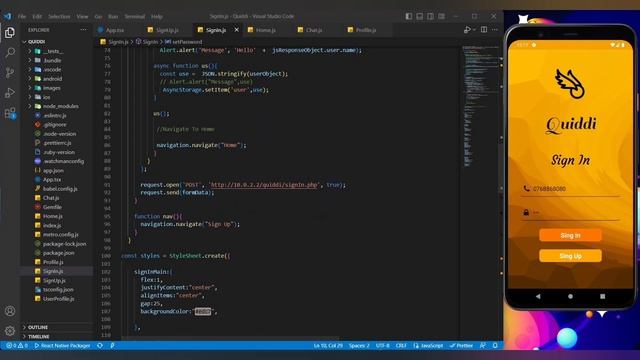Click the CRLF line ending status item
This screenshot has height=360, width=640.
pyautogui.click(x=401, y=346)
